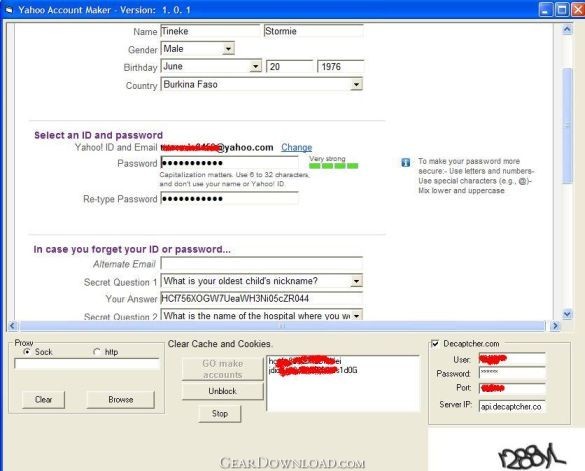Click the Your Answer field for question 1
Screen dimensions: 585x471
tap(262, 298)
